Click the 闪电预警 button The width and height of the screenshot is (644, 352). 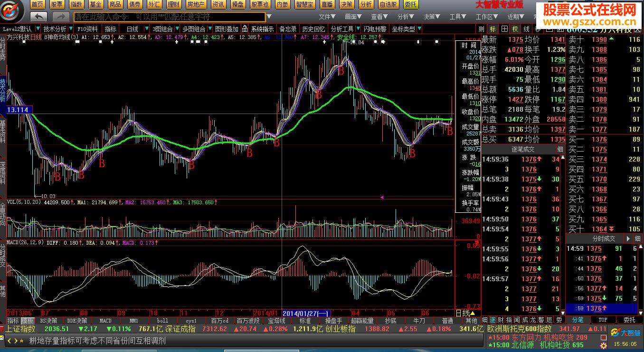pos(375,29)
